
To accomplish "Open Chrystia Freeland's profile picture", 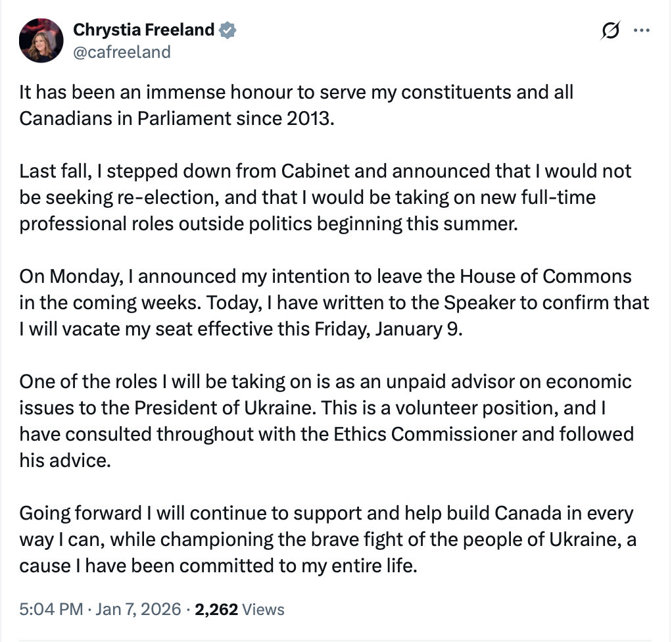I will tap(41, 40).
